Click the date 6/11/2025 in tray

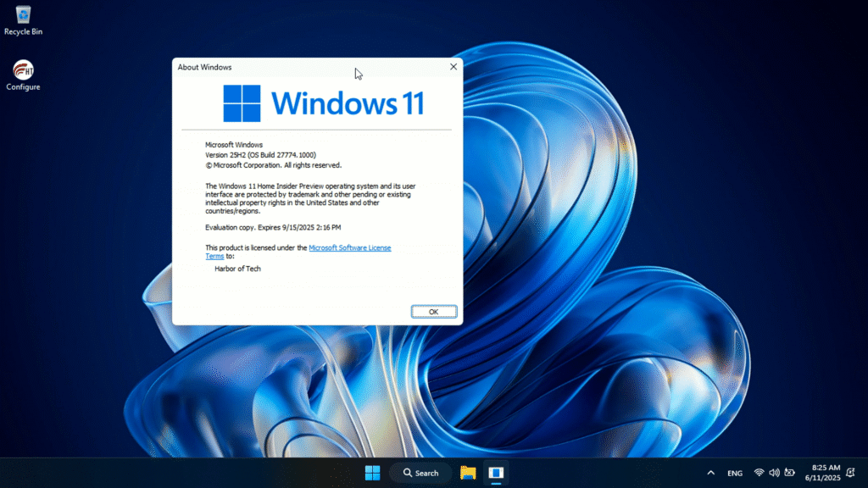[822, 478]
